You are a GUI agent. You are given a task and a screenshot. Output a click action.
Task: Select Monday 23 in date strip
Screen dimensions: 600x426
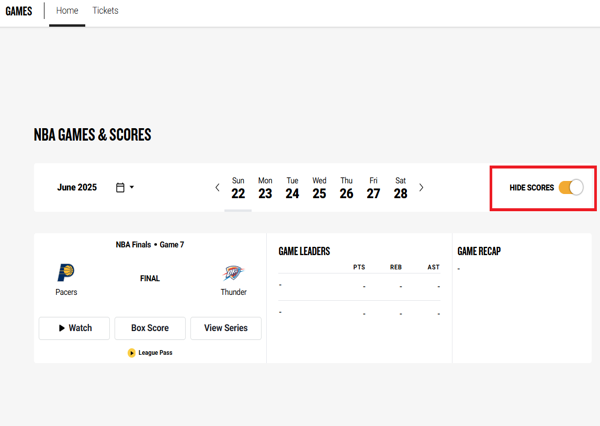[x=265, y=188]
